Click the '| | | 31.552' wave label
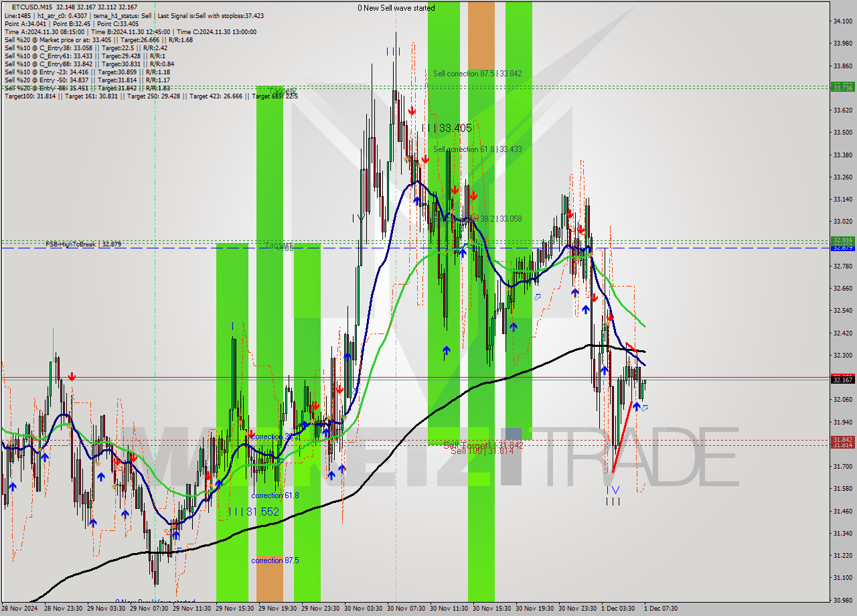Screen dimensions: 857x616 (253, 512)
